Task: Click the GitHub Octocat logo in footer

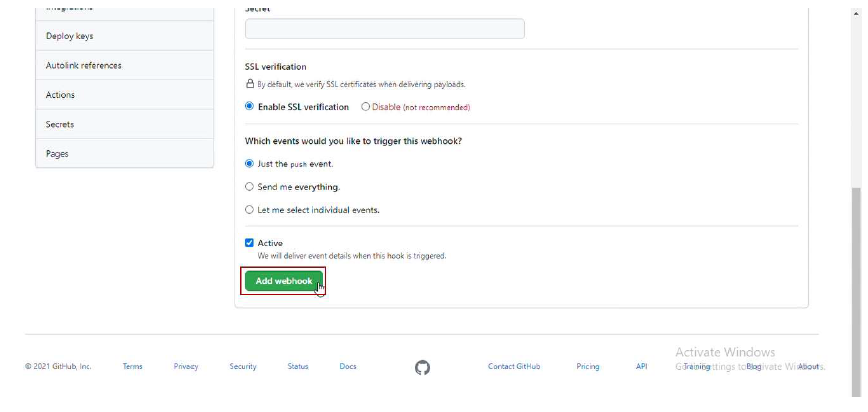Action: pos(422,367)
